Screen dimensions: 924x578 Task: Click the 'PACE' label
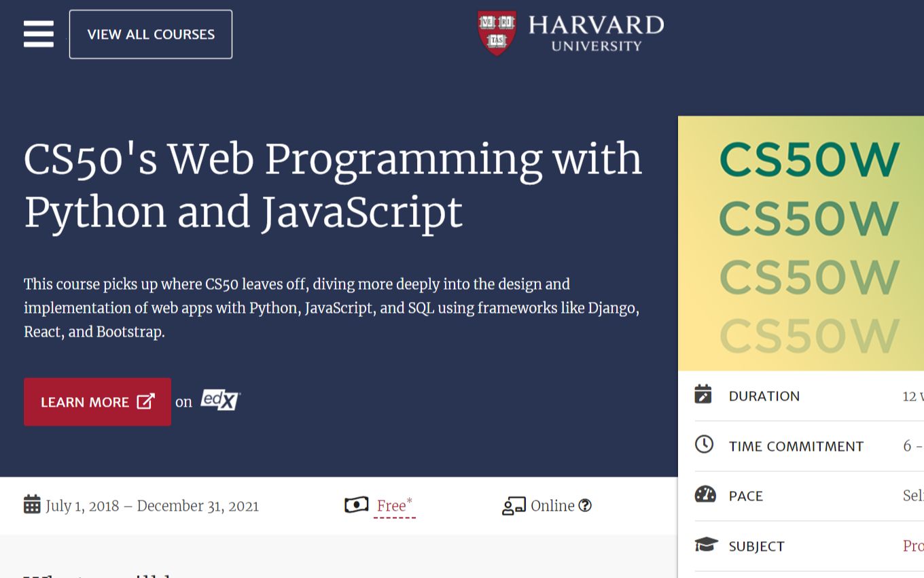click(746, 496)
